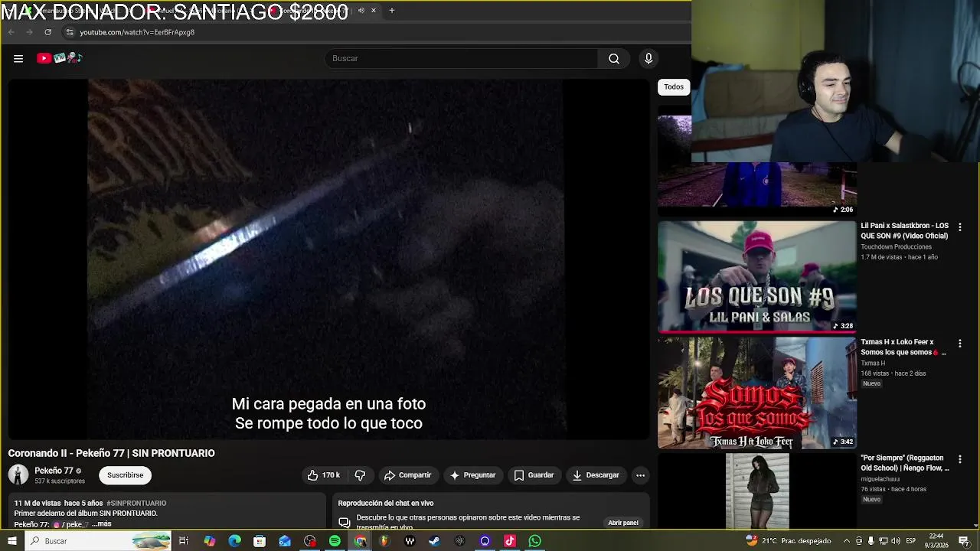This screenshot has height=551, width=980.
Task: Open Spotify from the taskbar
Action: coord(335,541)
